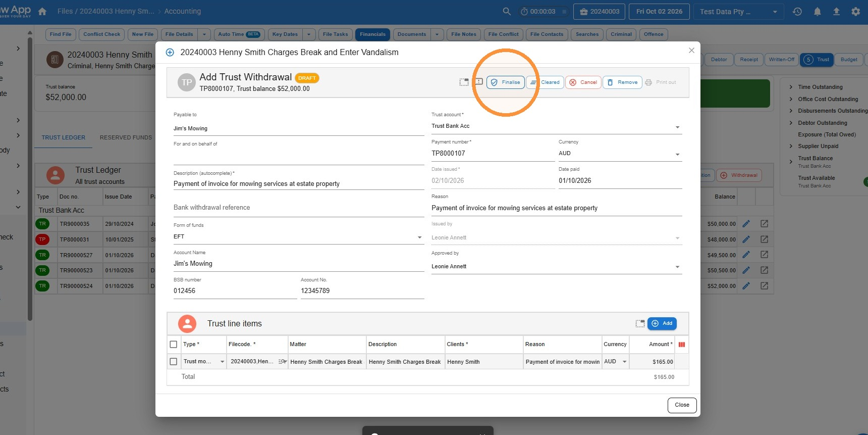This screenshot has height=435, width=868.
Task: Open the Financials tab
Action: click(373, 34)
